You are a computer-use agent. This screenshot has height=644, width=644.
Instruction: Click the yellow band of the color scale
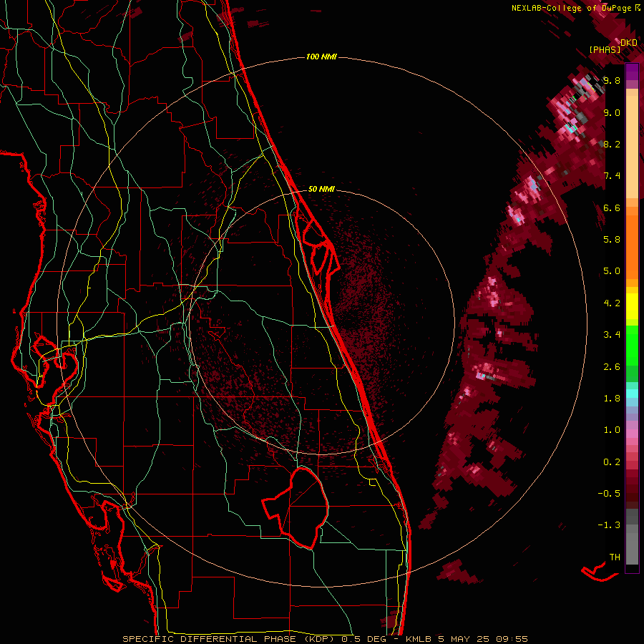click(632, 306)
